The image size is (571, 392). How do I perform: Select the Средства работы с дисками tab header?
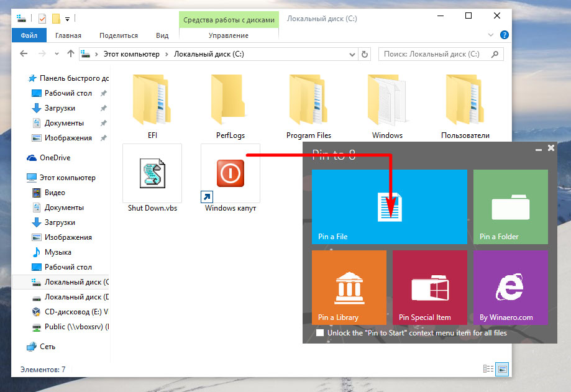coord(229,20)
